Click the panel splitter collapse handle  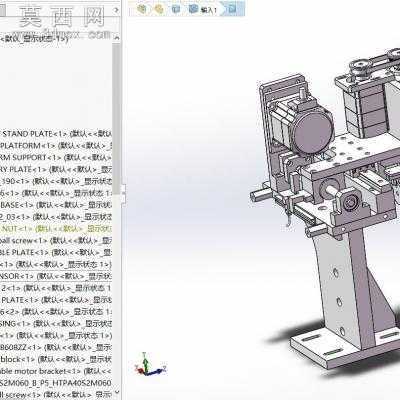point(123,194)
